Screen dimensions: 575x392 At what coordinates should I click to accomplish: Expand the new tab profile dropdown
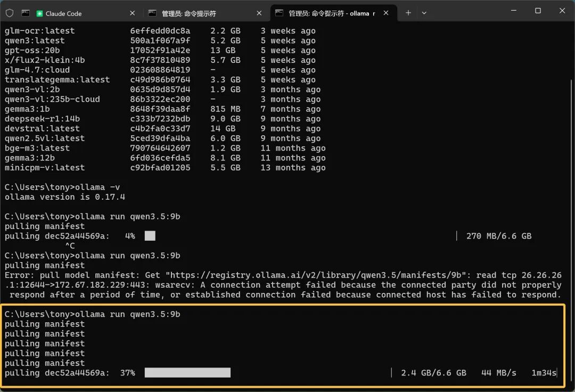point(424,13)
